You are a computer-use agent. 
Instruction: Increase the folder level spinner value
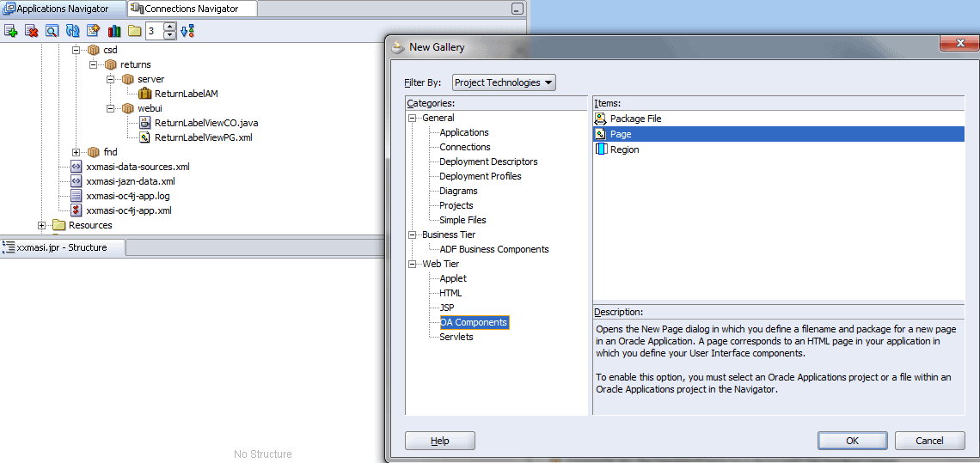pyautogui.click(x=170, y=27)
